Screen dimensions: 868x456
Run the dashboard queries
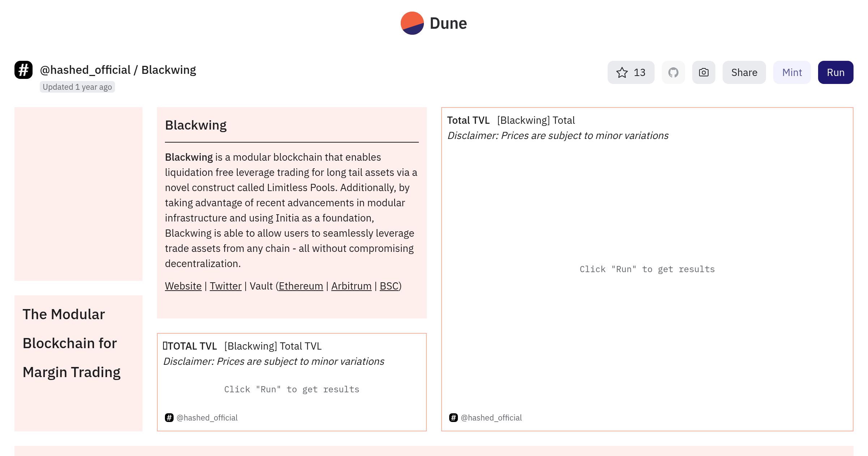[x=835, y=72]
